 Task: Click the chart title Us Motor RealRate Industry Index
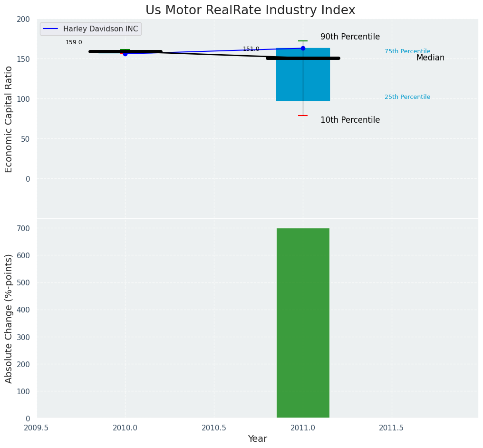(x=250, y=10)
